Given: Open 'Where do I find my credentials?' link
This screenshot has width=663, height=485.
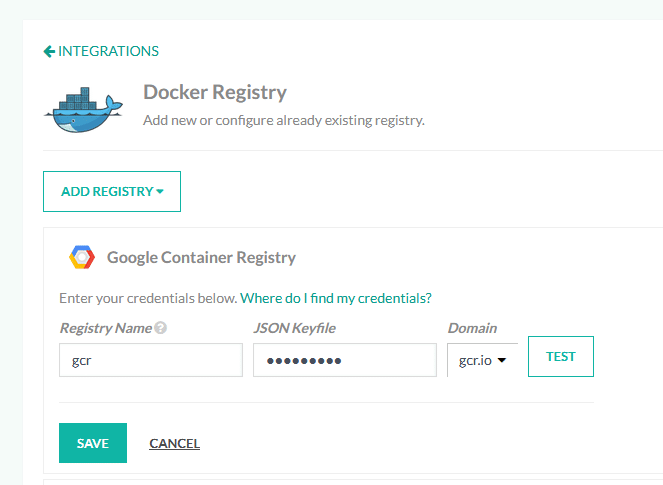Looking at the screenshot, I should click(x=336, y=298).
